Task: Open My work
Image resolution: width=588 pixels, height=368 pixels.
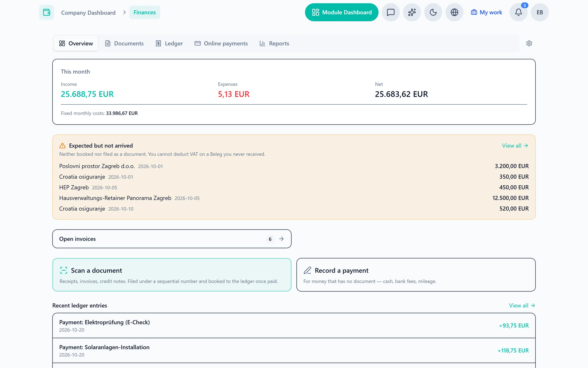Action: pyautogui.click(x=486, y=12)
